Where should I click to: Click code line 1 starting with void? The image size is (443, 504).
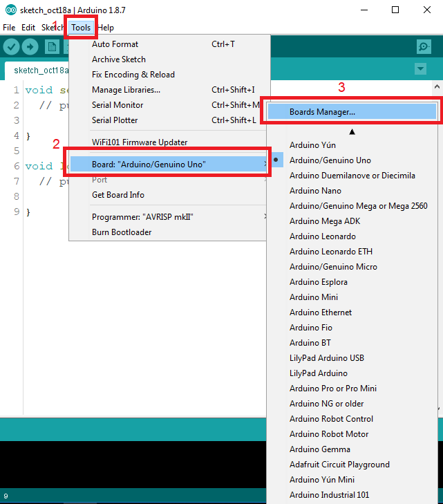(46, 90)
